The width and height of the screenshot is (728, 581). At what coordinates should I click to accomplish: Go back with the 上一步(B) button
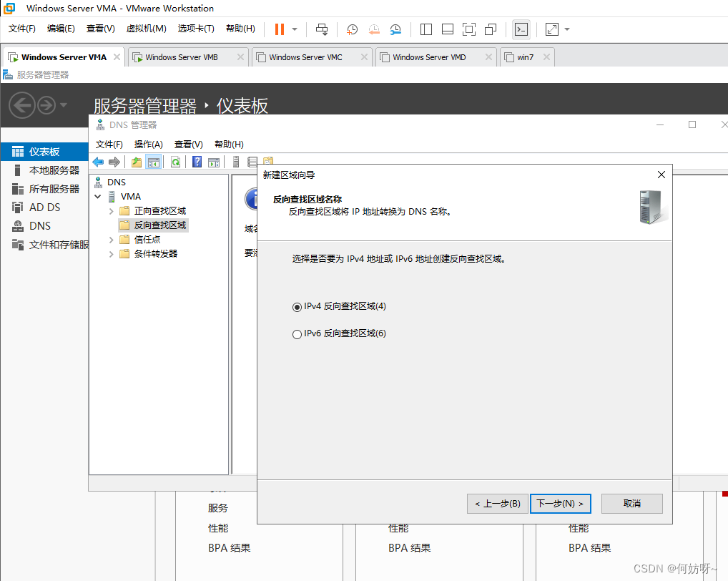point(497,504)
